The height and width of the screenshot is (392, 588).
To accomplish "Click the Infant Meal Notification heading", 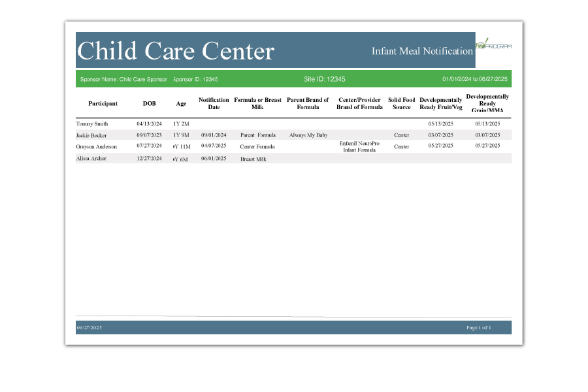I will 422,51.
